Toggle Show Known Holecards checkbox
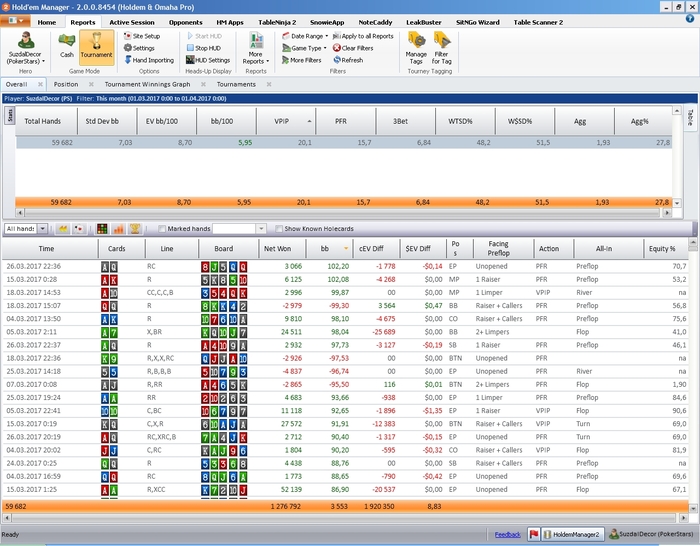Screen dimensions: 700x546 [x=279, y=229]
